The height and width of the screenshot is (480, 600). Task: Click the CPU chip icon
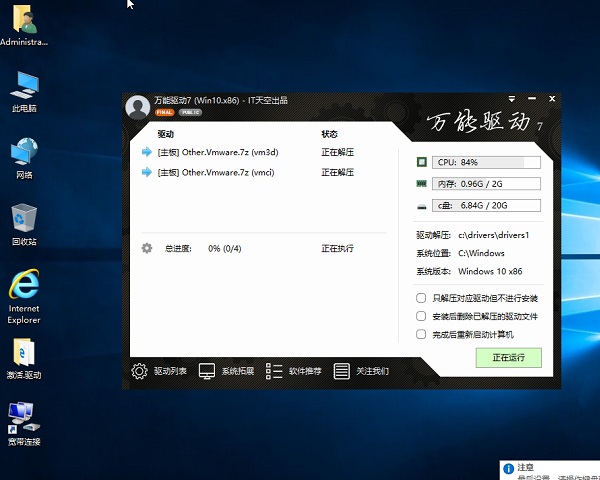tap(422, 162)
